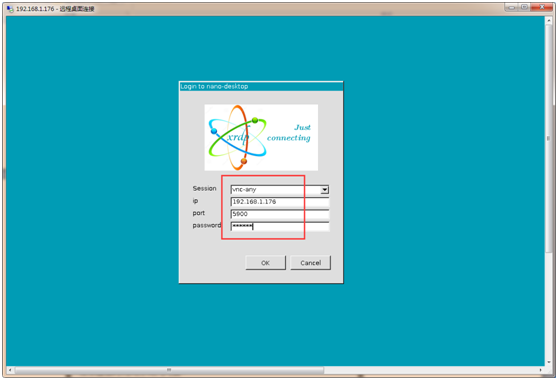Open the Session dropdown arrow
The image size is (558, 380).
(x=324, y=190)
